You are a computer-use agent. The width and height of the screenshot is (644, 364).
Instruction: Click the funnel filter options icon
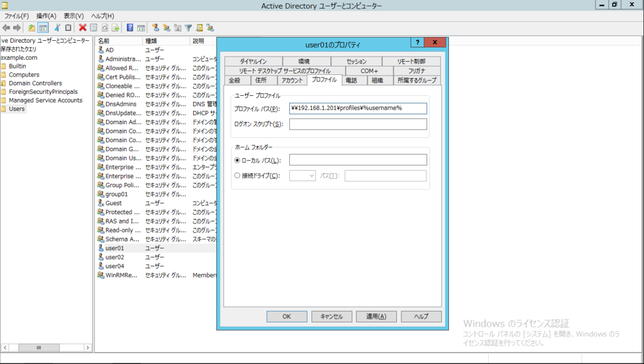tap(188, 28)
